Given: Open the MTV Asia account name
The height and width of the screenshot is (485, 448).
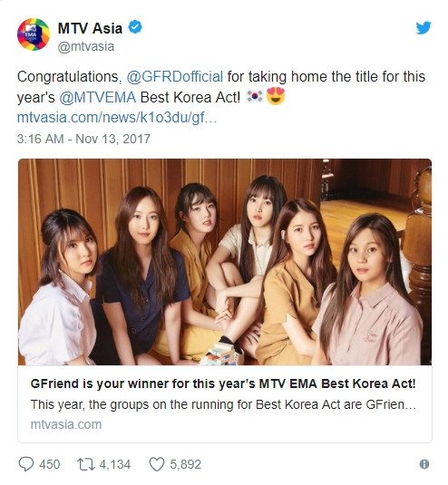Looking at the screenshot, I should [90, 28].
